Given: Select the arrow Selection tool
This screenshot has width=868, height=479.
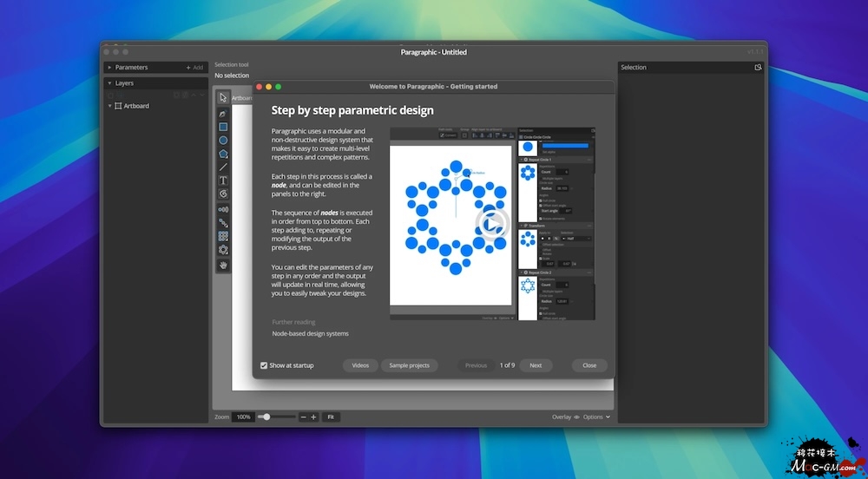Looking at the screenshot, I should tap(223, 98).
